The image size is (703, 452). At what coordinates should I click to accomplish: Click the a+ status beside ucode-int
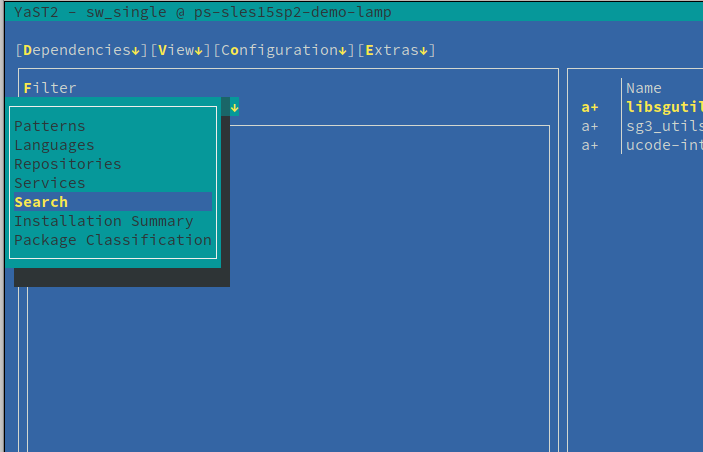[x=590, y=145]
